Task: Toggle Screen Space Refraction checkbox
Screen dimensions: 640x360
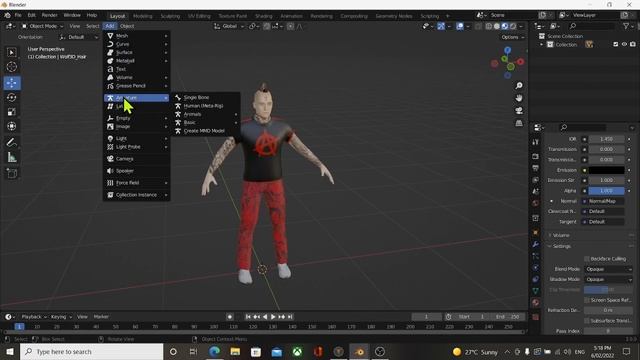Action: [587, 300]
